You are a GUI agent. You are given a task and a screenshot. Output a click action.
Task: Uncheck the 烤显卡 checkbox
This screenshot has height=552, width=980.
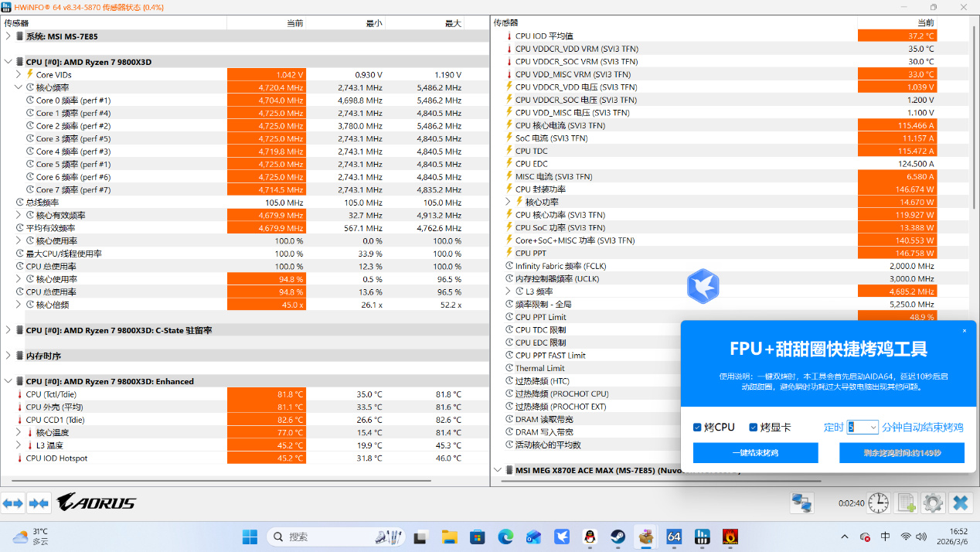[x=753, y=428]
